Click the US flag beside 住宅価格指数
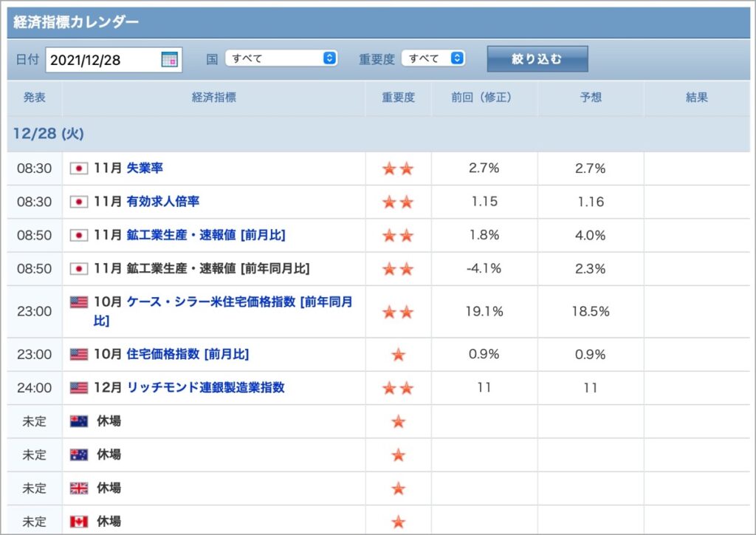756x535 pixels. (78, 355)
